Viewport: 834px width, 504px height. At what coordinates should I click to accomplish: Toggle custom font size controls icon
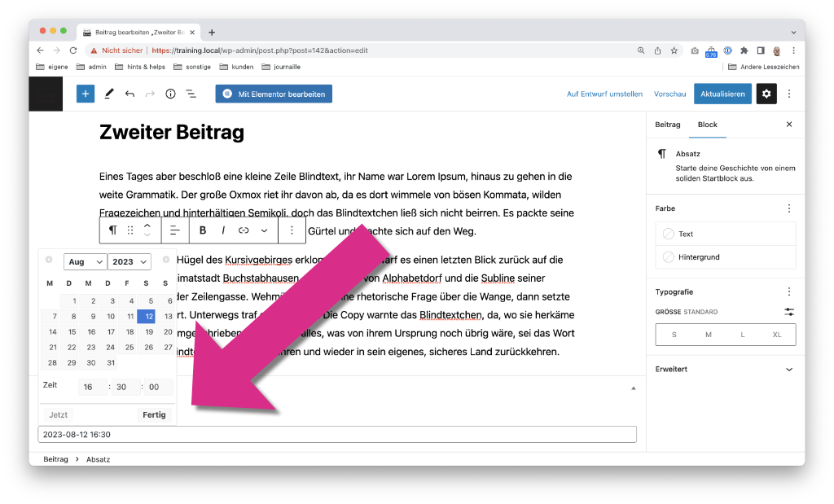pyautogui.click(x=789, y=312)
